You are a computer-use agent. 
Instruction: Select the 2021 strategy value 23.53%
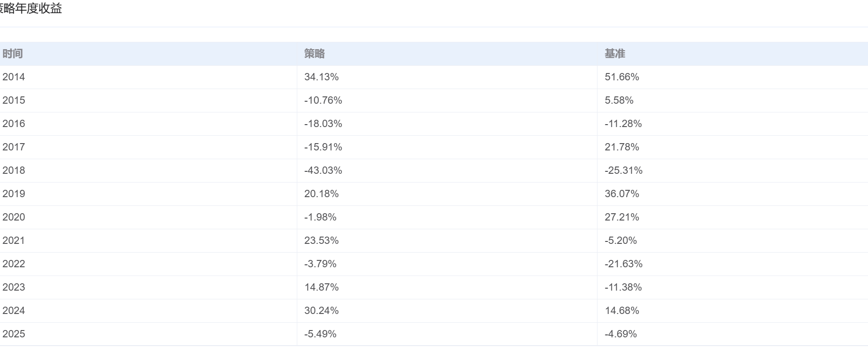[x=321, y=240]
